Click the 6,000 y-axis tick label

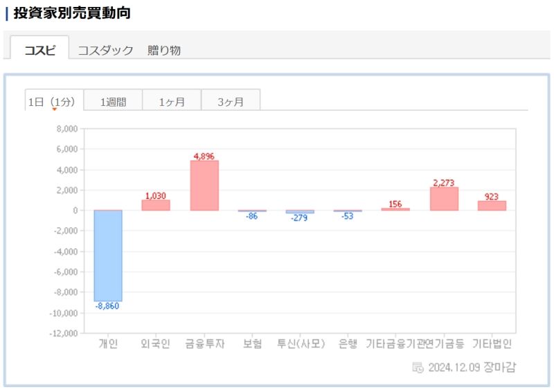[x=67, y=149]
